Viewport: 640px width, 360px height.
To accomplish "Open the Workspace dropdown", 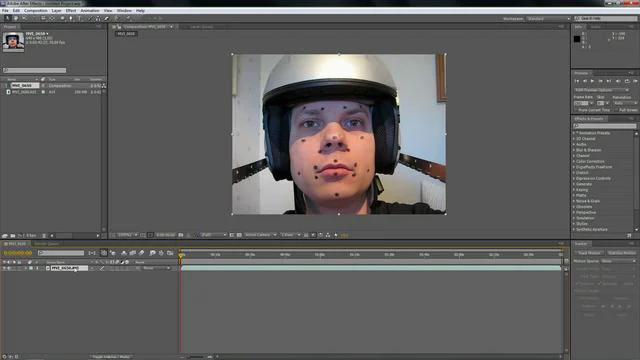I will 548,19.
